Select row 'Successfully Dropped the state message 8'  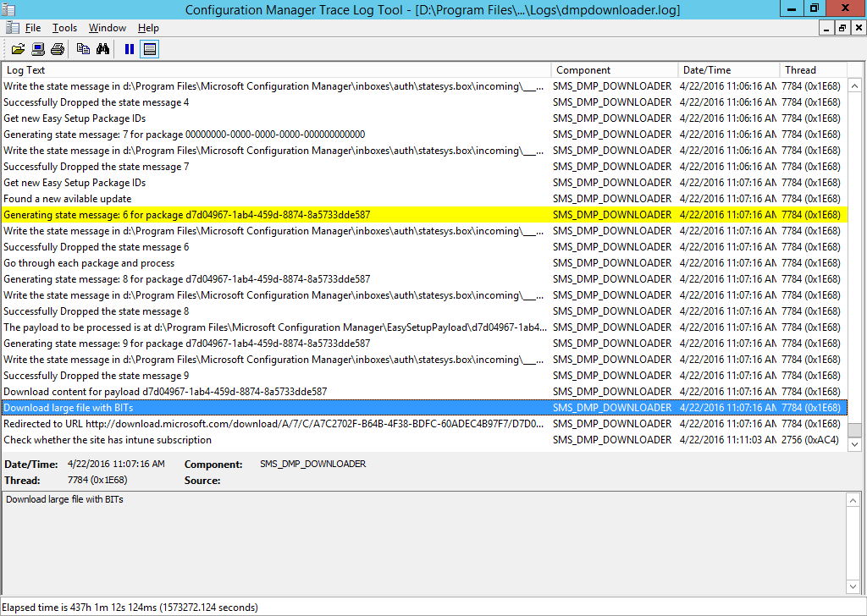point(424,311)
